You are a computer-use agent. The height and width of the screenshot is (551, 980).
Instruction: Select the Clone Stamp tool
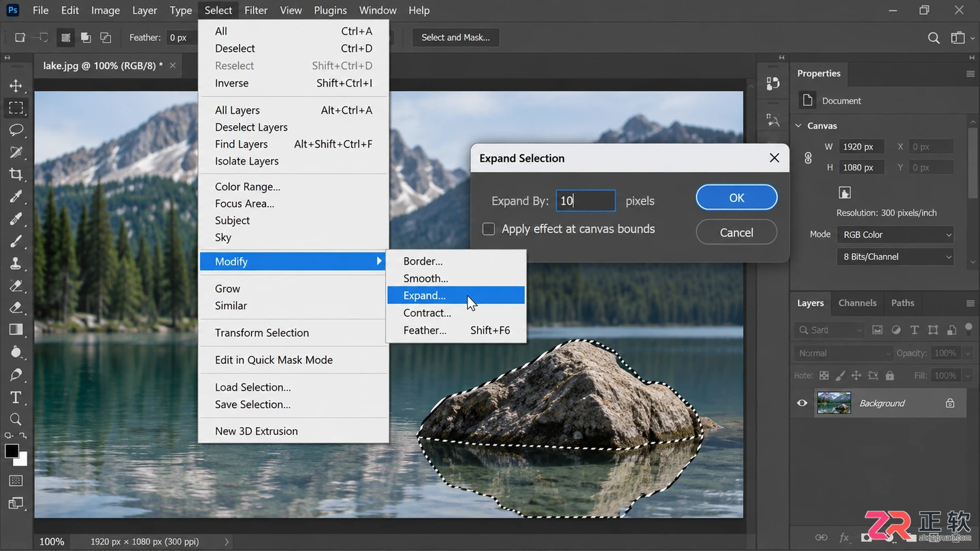16,263
